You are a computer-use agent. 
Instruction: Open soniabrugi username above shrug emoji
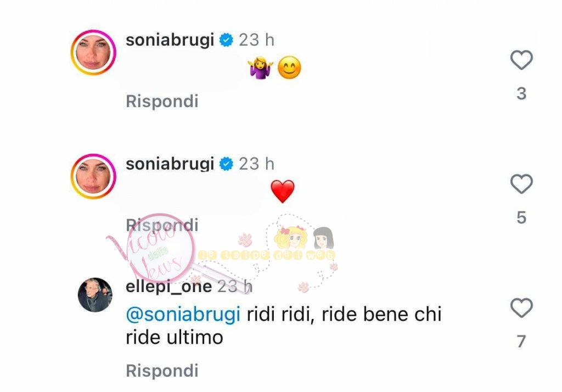coord(170,40)
